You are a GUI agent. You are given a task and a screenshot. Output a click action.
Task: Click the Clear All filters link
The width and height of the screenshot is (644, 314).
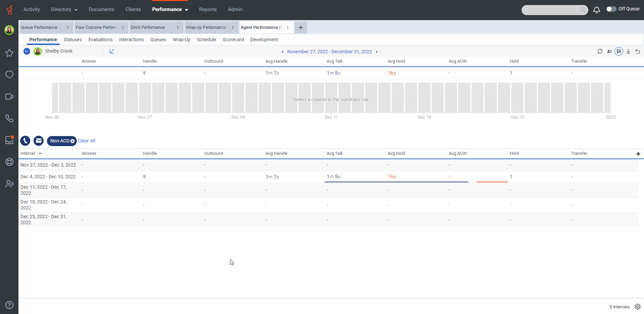87,141
